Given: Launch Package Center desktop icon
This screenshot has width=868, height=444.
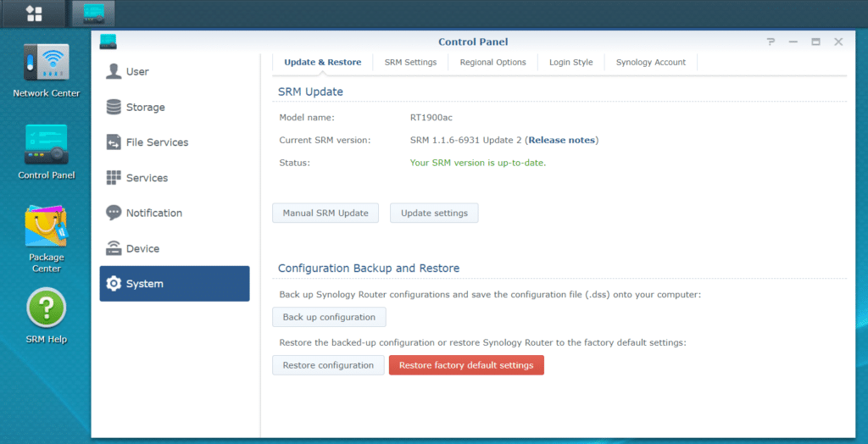Looking at the screenshot, I should [x=47, y=239].
